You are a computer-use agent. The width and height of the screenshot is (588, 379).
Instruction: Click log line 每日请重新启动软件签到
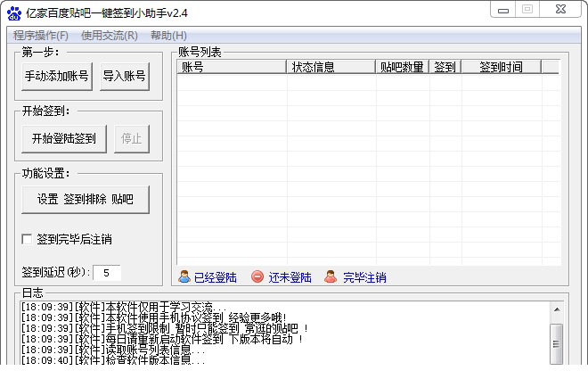point(161,340)
